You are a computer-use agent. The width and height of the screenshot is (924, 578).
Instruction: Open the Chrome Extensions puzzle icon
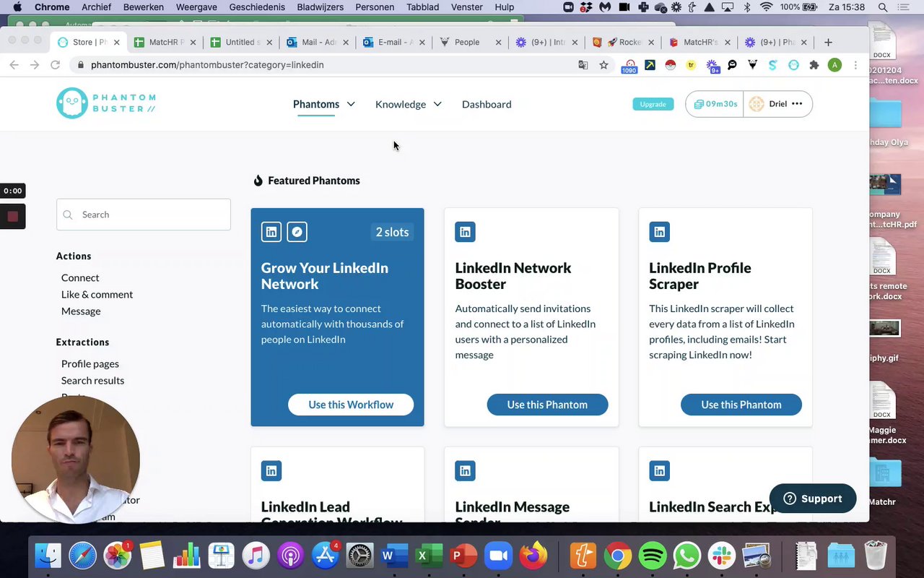pyautogui.click(x=814, y=65)
